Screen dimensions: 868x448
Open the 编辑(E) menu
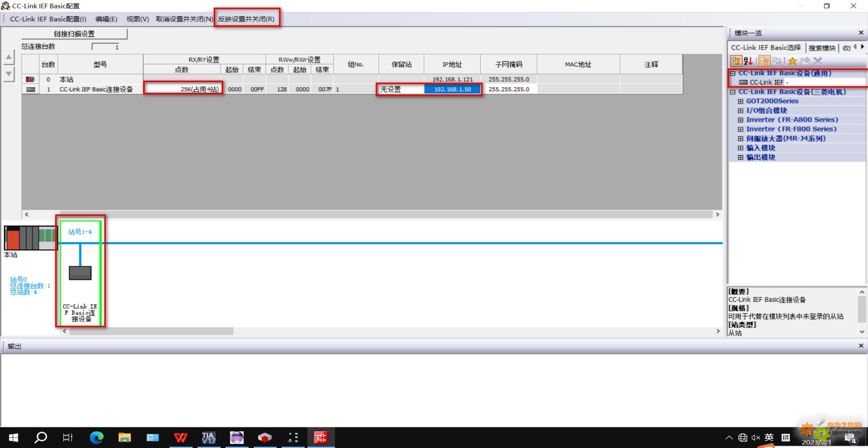106,19
